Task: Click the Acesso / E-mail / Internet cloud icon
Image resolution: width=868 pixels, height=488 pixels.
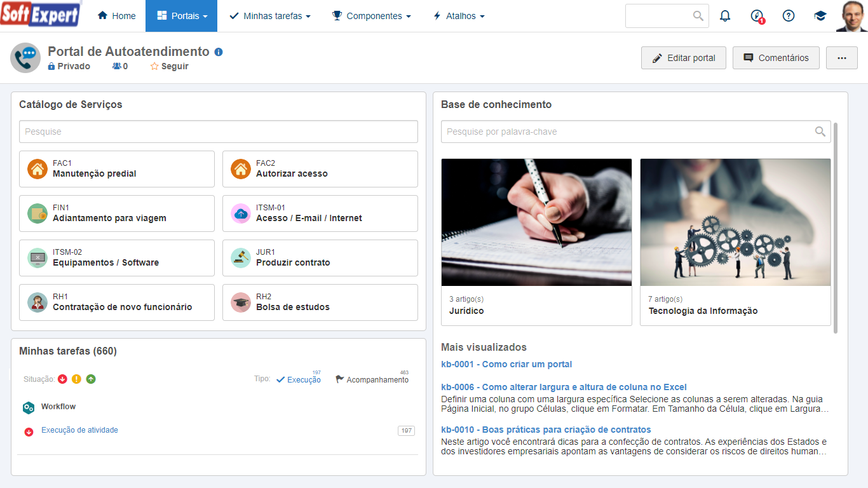Action: click(x=241, y=213)
